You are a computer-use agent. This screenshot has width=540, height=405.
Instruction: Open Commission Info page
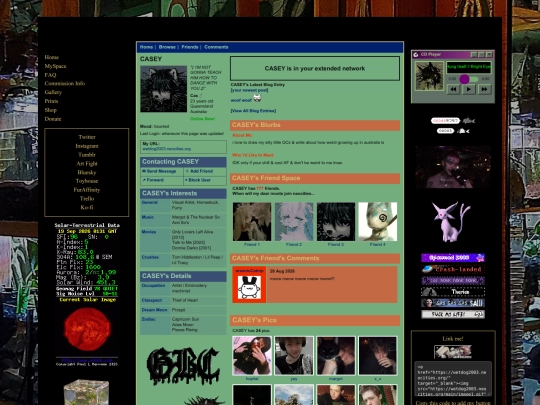pyautogui.click(x=64, y=83)
